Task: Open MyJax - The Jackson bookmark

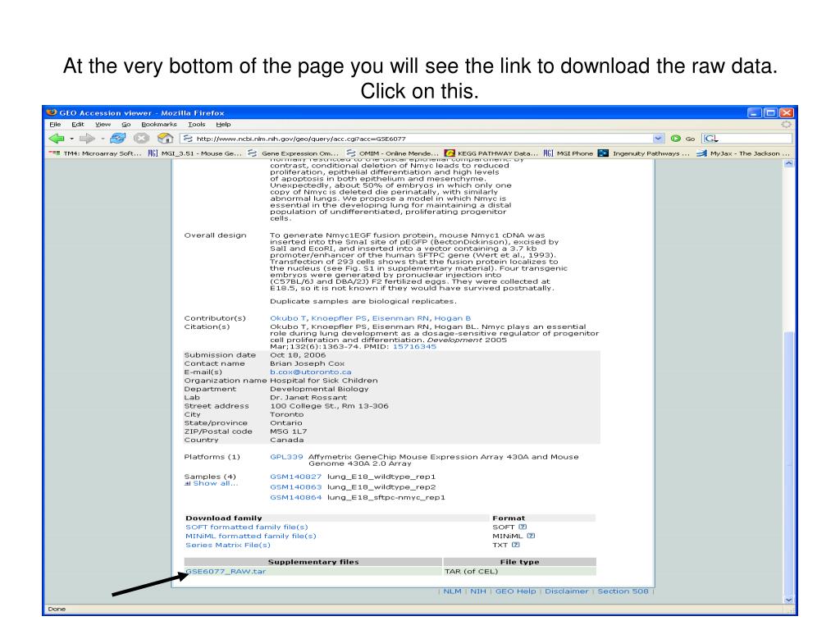Action: 743,153
